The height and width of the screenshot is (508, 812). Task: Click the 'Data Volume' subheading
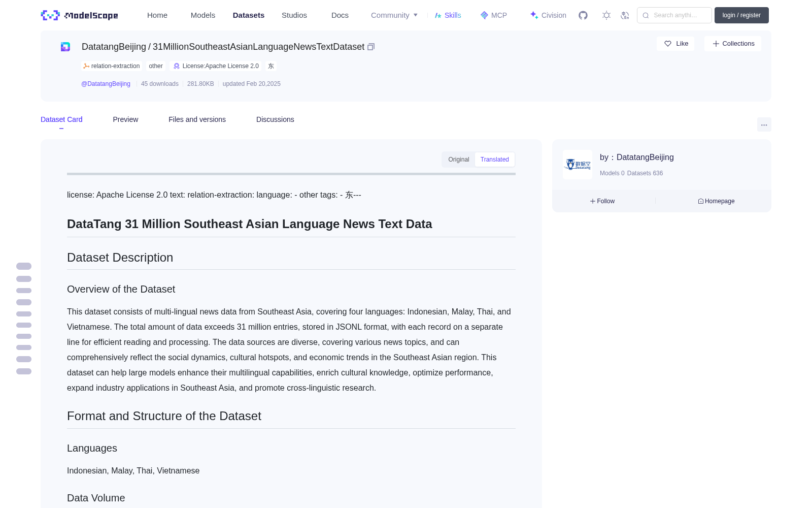[x=96, y=498]
